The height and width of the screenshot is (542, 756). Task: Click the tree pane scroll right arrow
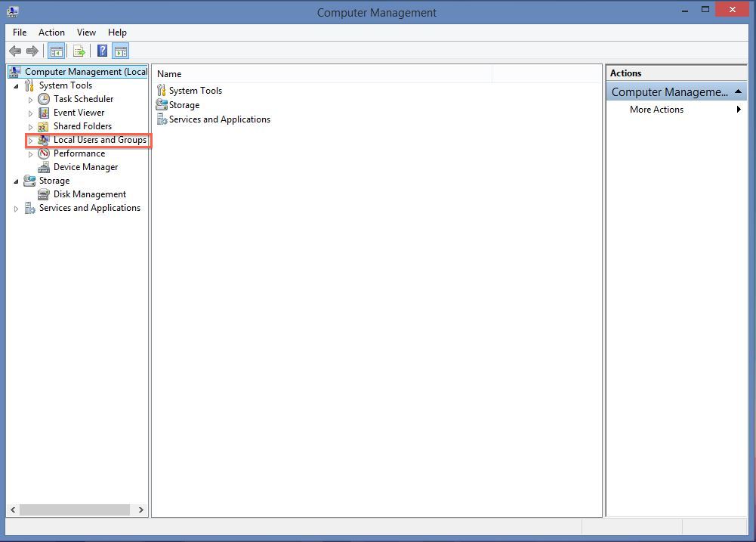coord(140,509)
